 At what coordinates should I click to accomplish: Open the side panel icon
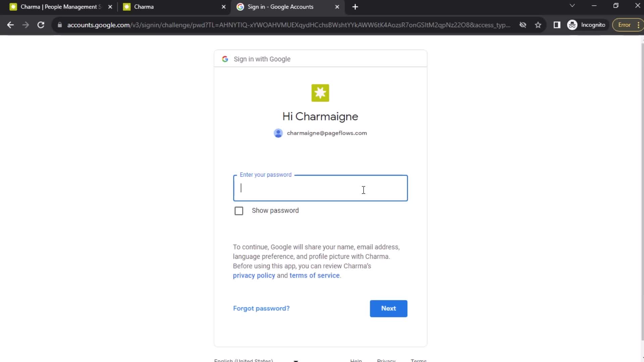(557, 25)
